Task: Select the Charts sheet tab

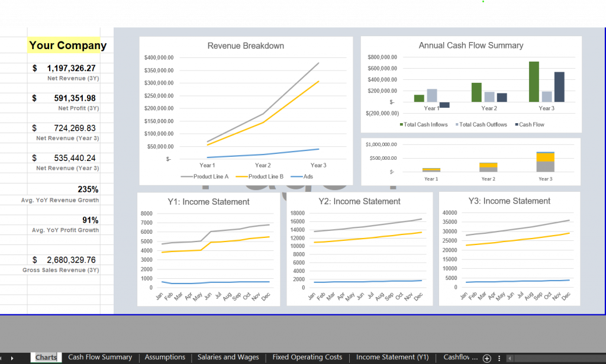Action: (x=45, y=357)
